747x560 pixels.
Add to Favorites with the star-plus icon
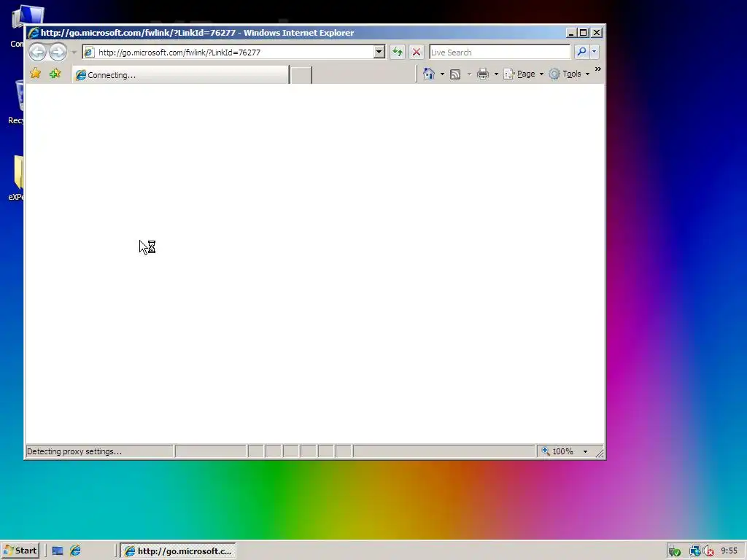[55, 74]
